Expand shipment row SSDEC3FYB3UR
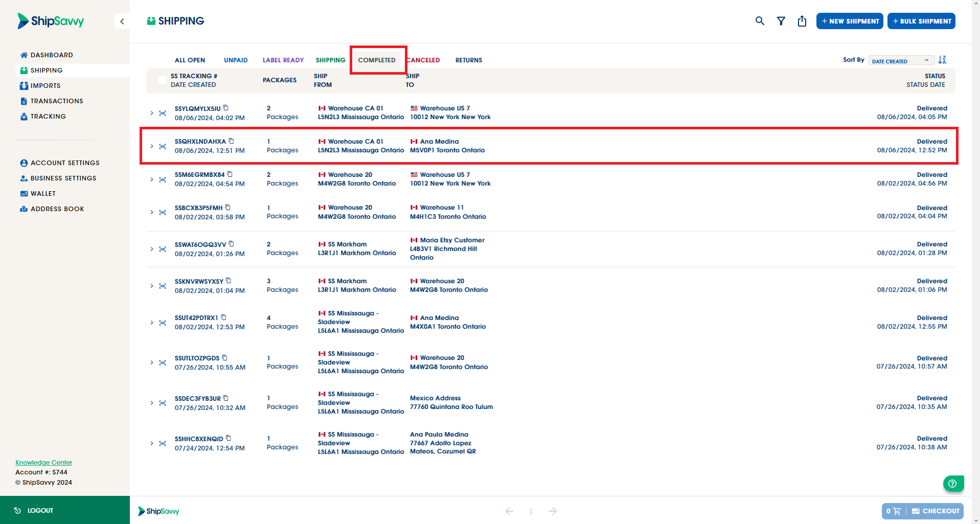This screenshot has height=524, width=980. tap(152, 403)
